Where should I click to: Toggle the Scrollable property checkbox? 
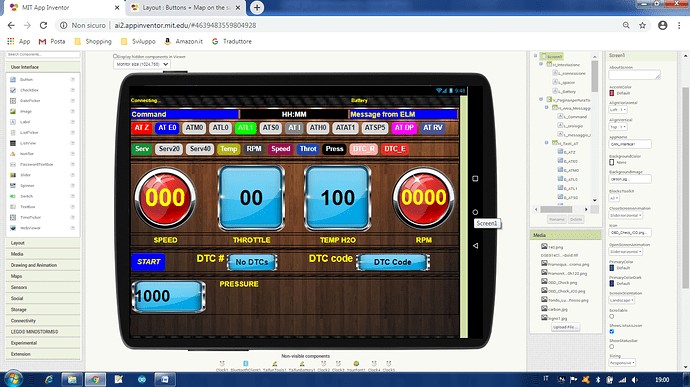[x=612, y=317]
